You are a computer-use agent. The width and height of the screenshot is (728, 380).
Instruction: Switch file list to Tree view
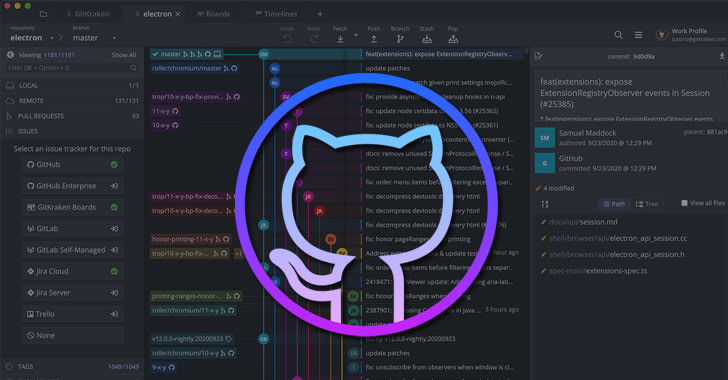click(647, 204)
